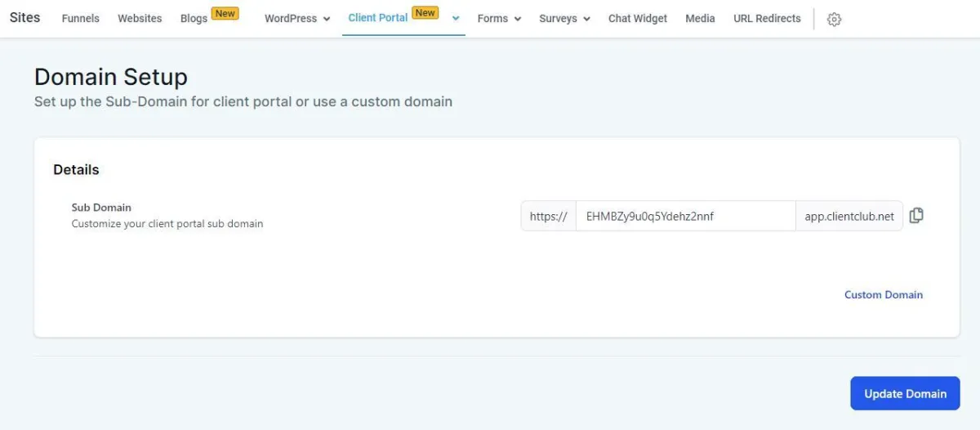980x430 pixels.
Task: Select the Client Portal tab
Action: pyautogui.click(x=377, y=18)
